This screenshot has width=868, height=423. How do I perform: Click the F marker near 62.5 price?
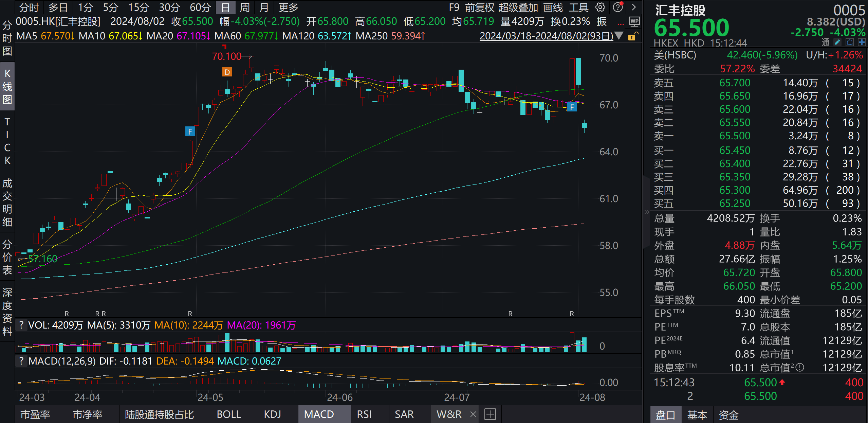coord(190,131)
